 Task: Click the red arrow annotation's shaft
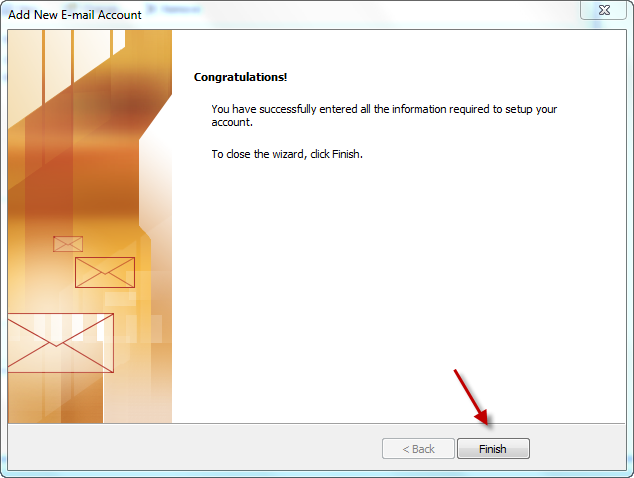(x=465, y=390)
